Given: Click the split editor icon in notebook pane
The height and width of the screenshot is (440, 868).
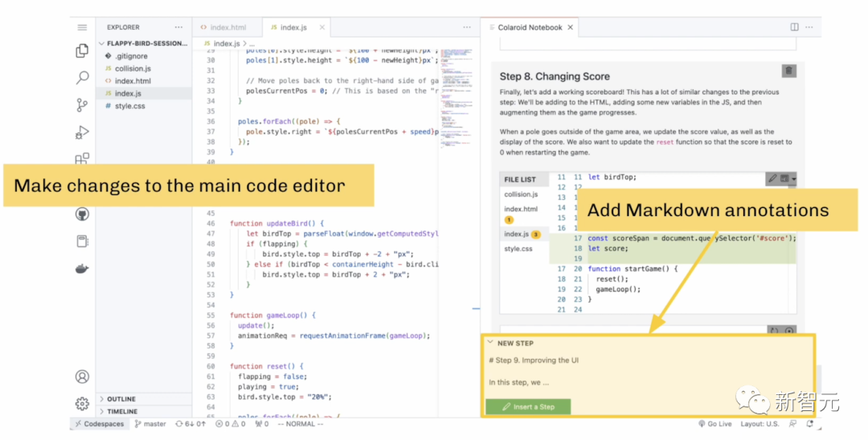Looking at the screenshot, I should [x=795, y=27].
